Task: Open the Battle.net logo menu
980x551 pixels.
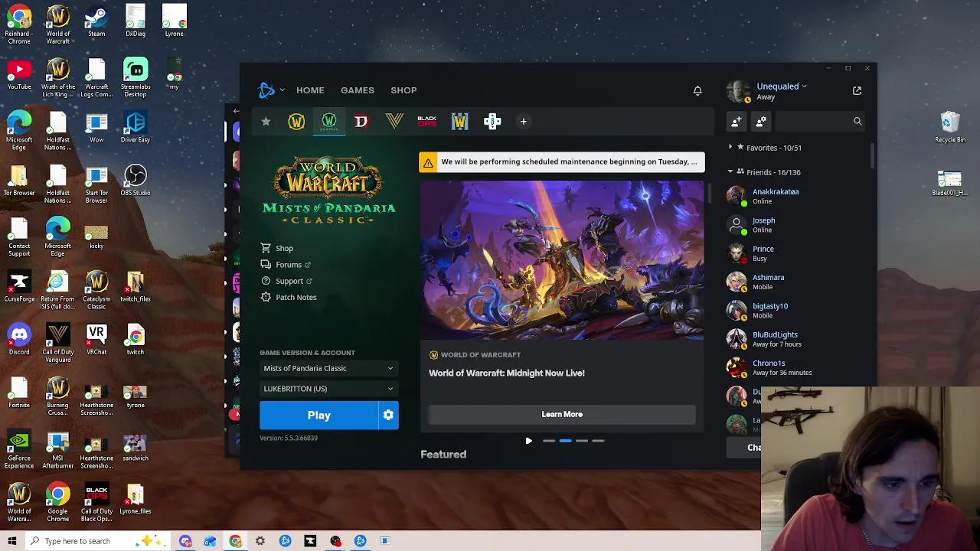Action: tap(270, 90)
